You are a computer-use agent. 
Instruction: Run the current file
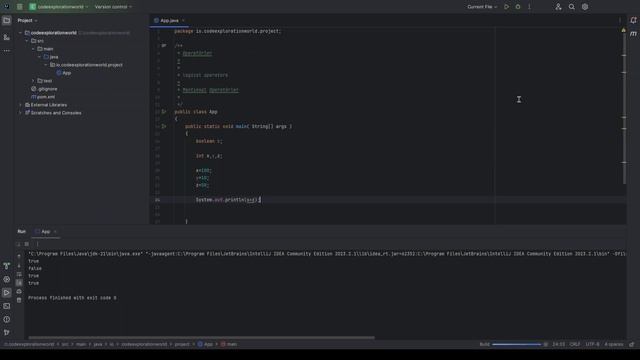(x=507, y=7)
